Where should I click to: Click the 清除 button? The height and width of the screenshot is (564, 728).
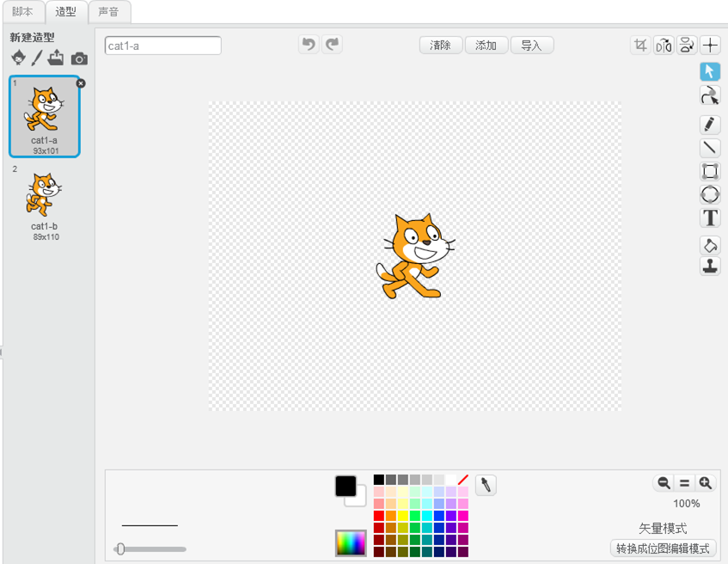[441, 45]
